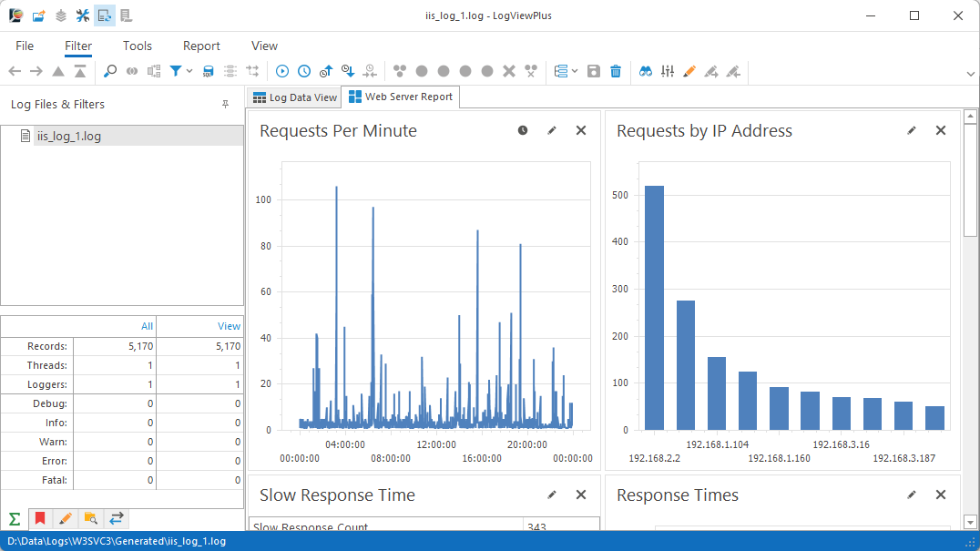Click the orange highlighter icon at panel bottom
Screen dimensions: 980x551
[65, 518]
